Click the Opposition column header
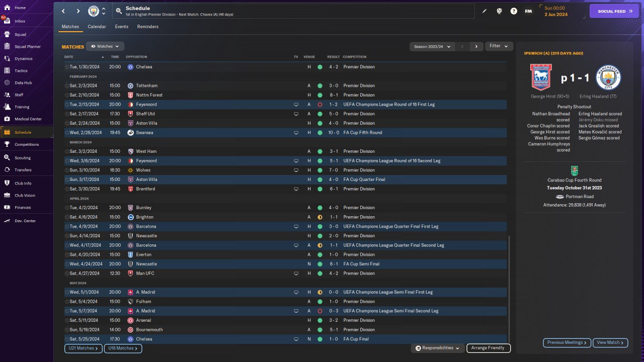644x362 pixels. coord(136,57)
